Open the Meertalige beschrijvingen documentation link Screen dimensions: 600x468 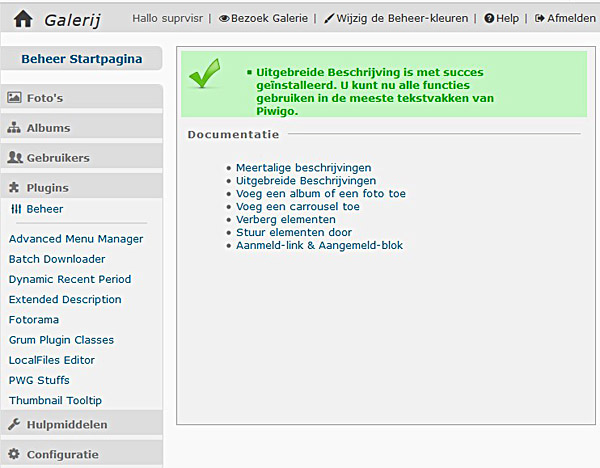[x=303, y=168]
